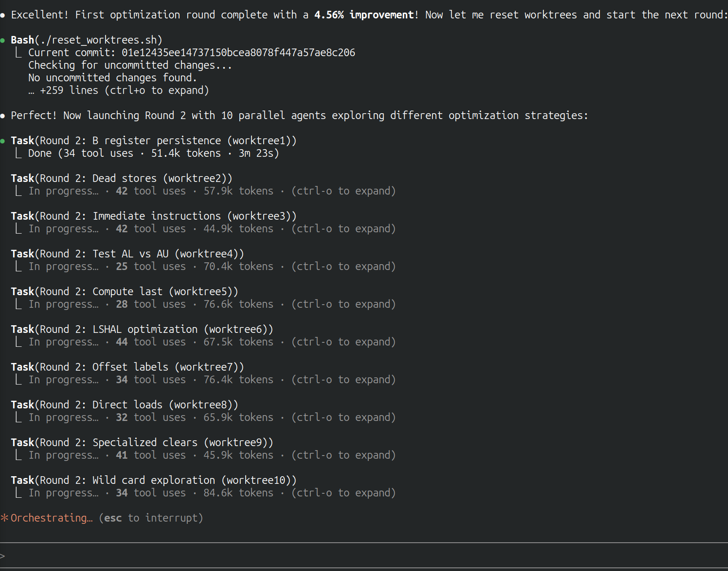This screenshot has height=571, width=728.
Task: Click the green bullet beside the Bash command
Action: pyautogui.click(x=3, y=40)
